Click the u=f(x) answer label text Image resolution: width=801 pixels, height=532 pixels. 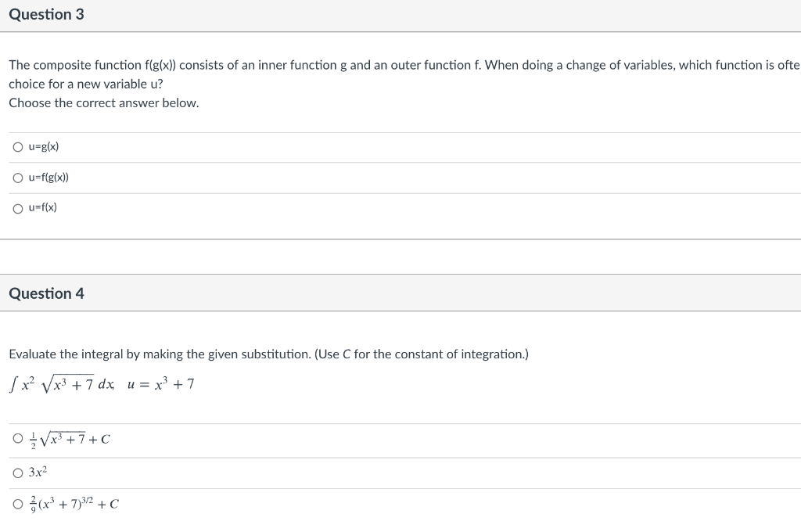point(43,208)
